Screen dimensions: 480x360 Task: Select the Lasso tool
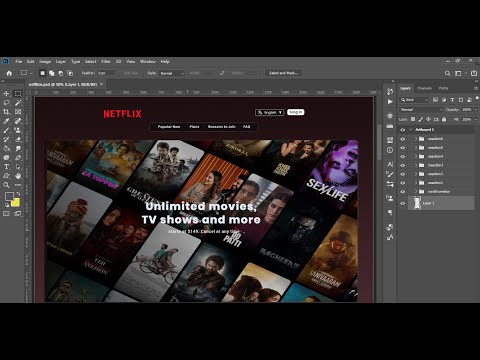(x=6, y=103)
